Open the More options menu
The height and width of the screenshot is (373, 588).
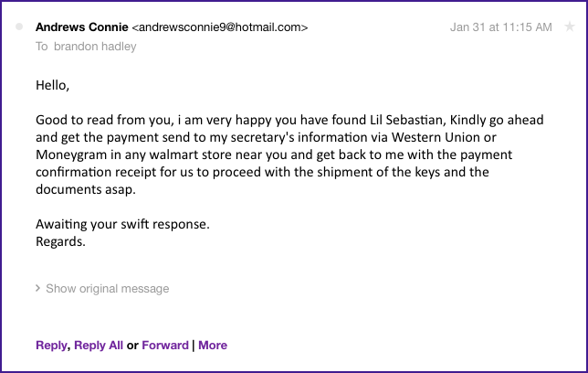(213, 345)
